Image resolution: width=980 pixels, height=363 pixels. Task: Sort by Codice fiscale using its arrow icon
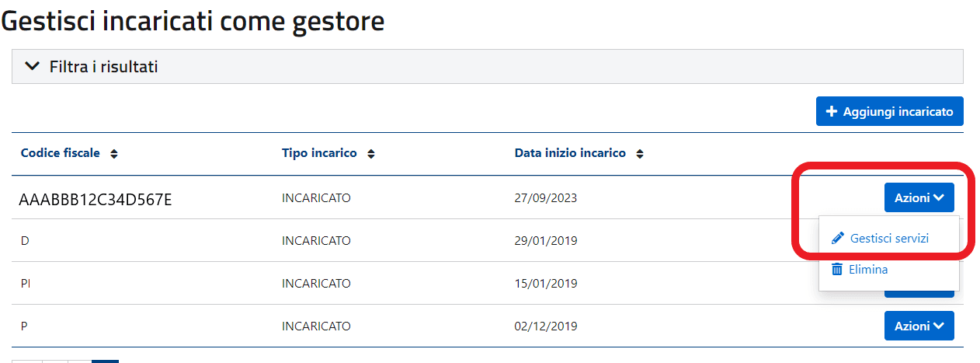tap(114, 154)
